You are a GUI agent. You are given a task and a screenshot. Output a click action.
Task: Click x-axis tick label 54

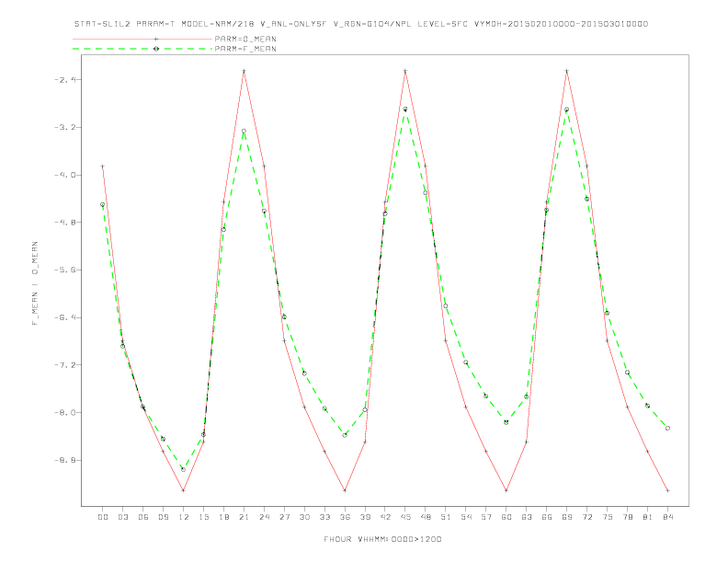coord(466,517)
